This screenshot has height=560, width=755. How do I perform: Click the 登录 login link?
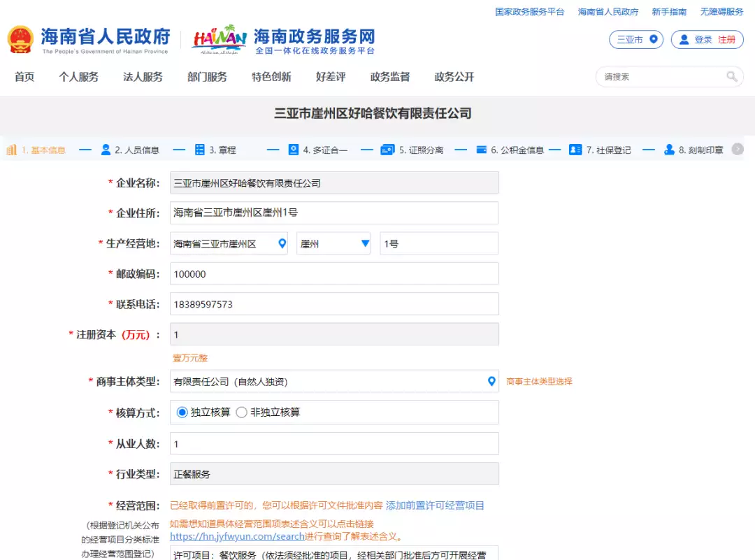[703, 40]
